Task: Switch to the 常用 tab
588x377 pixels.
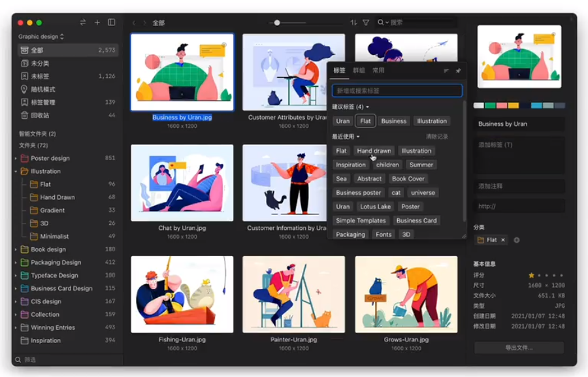Action: pos(378,71)
